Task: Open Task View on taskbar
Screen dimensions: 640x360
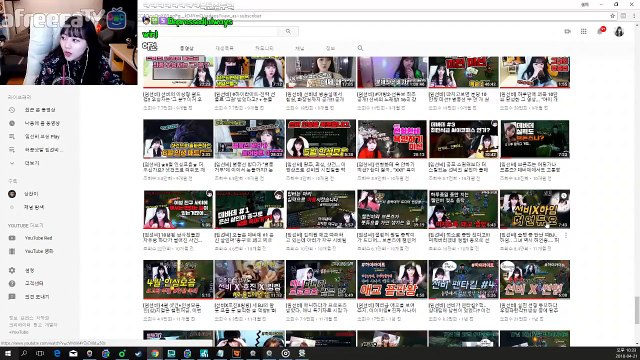Action: (40, 353)
